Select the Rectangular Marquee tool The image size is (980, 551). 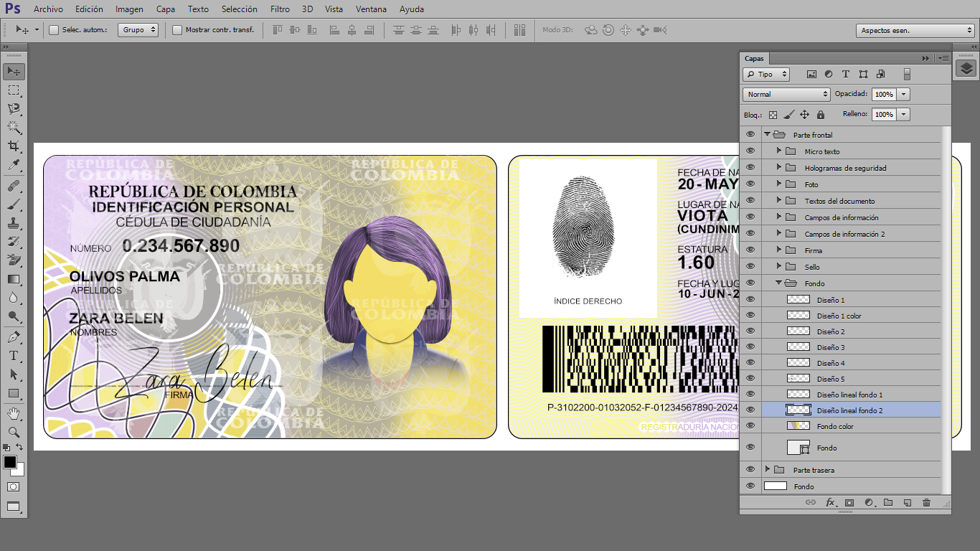[x=14, y=90]
